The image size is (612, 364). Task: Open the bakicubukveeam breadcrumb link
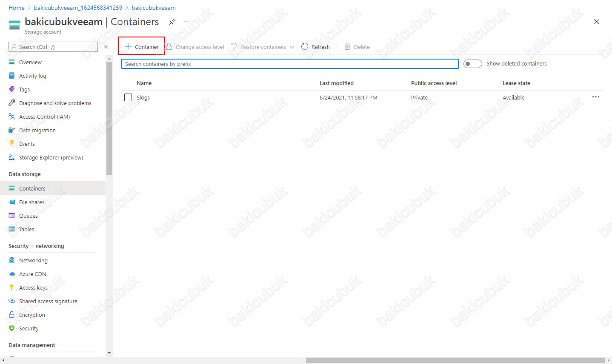(154, 8)
